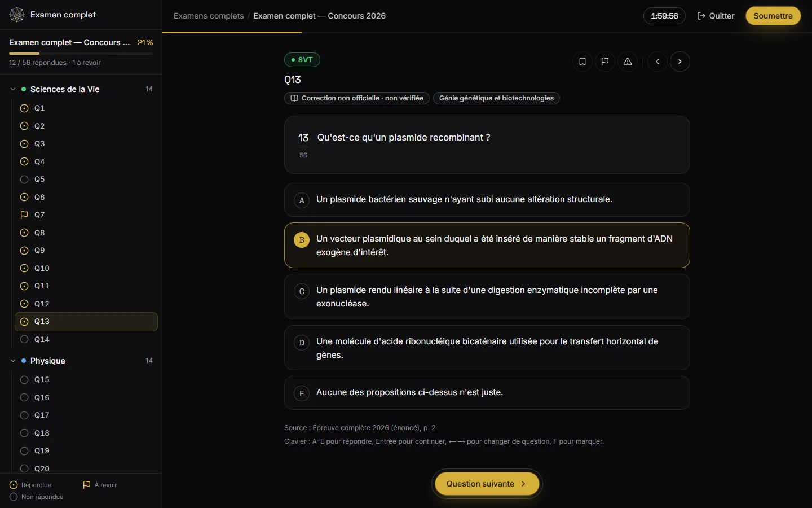Click the question text about plasmide recombinant
This screenshot has width=812, height=508.
404,138
